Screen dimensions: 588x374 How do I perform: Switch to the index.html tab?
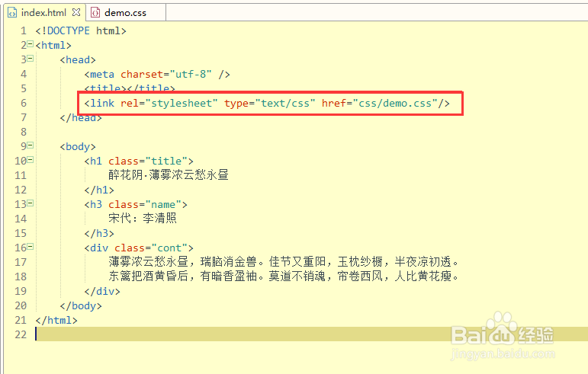tap(43, 13)
